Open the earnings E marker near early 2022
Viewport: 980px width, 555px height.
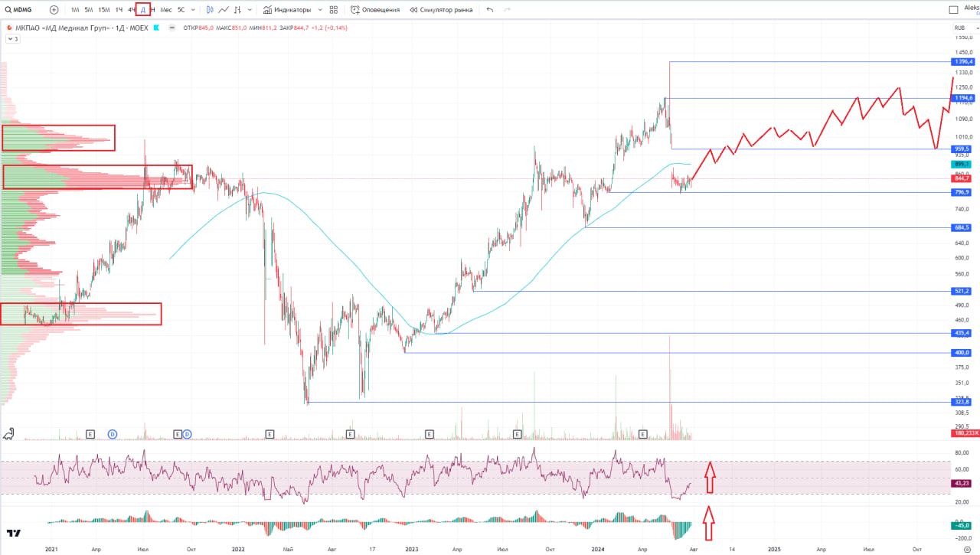click(269, 434)
